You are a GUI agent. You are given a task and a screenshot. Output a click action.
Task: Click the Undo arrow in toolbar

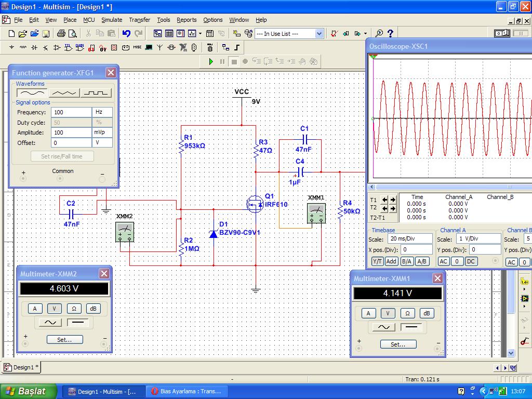[126, 34]
